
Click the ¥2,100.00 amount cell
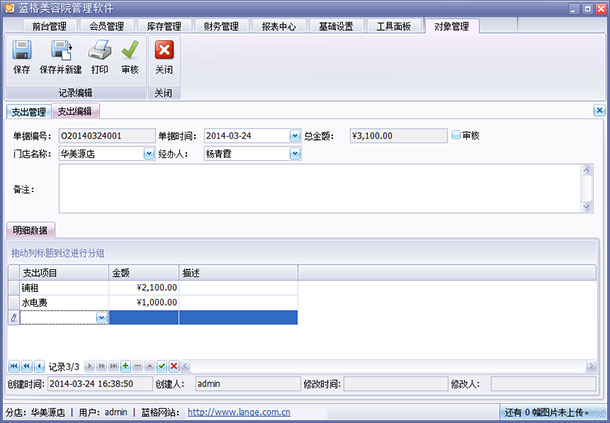click(144, 288)
